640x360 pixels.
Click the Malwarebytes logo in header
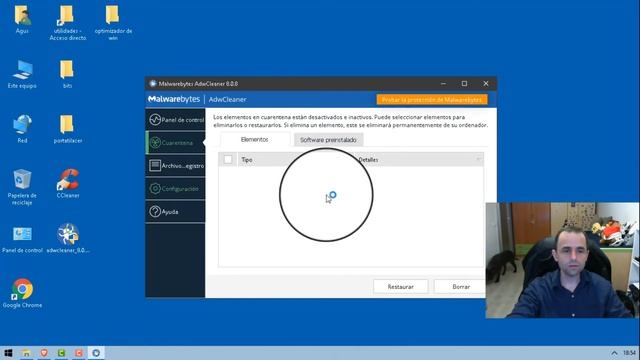[x=174, y=99]
